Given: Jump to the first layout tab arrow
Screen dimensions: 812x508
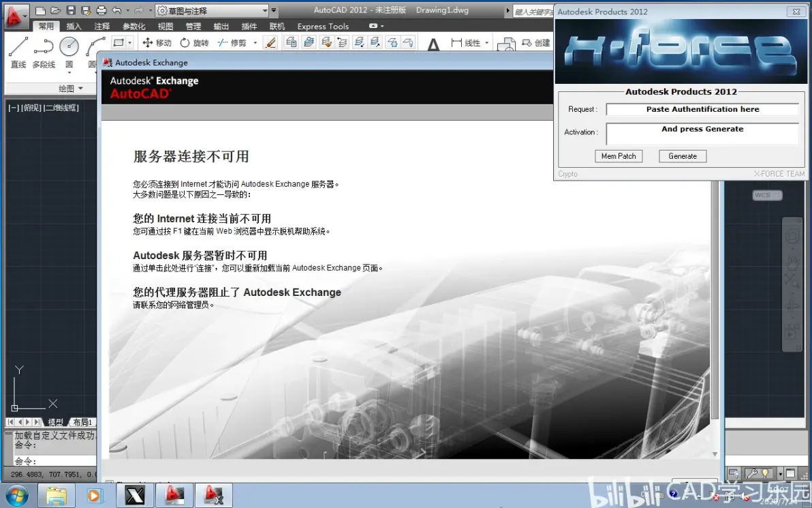Looking at the screenshot, I should point(11,422).
